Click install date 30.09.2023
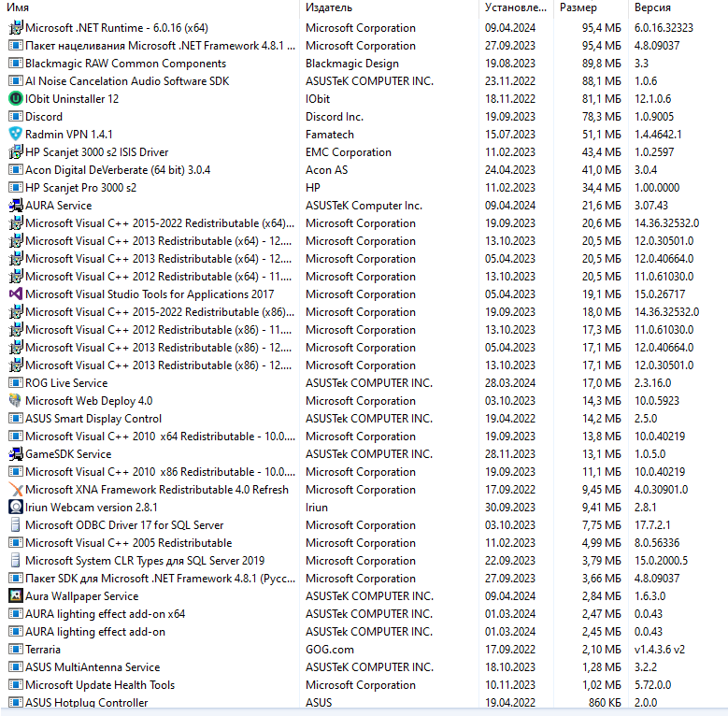The width and height of the screenshot is (728, 716). click(509, 507)
